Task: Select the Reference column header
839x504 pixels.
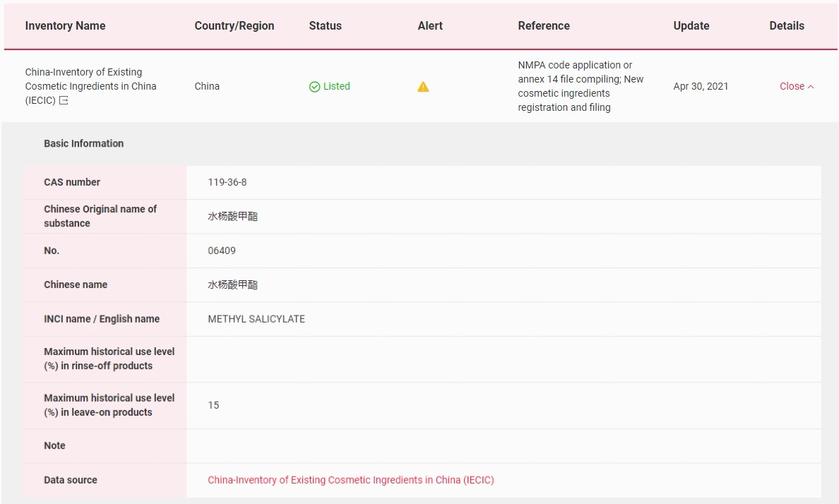Action: (x=543, y=25)
